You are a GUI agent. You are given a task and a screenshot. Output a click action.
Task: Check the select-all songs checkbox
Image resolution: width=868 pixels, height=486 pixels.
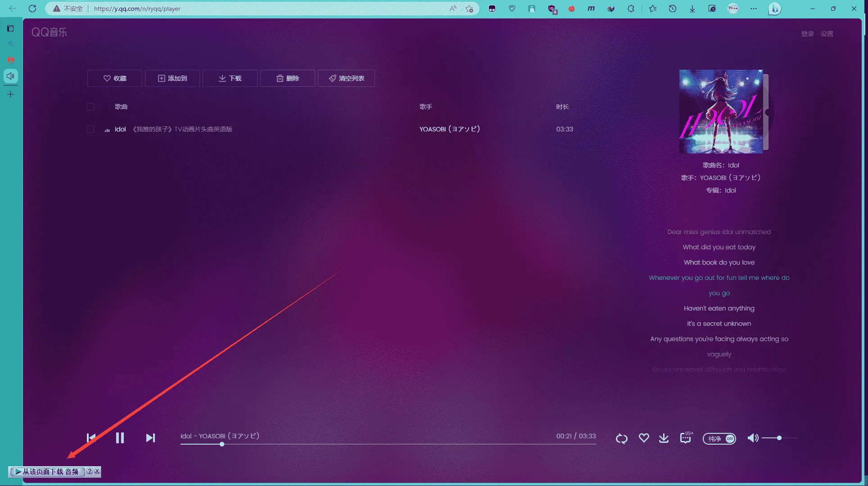click(90, 107)
